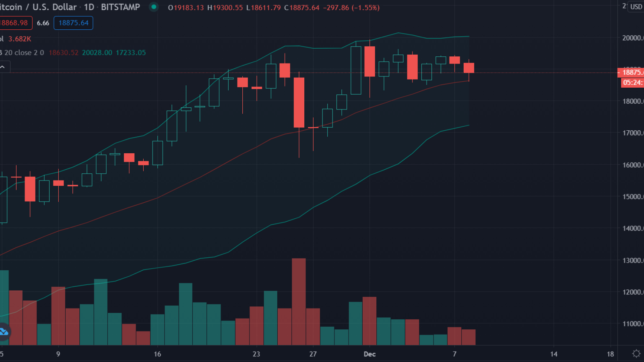Select the tallest red volume bar
Image resolution: width=644 pixels, height=362 pixels.
tap(299, 302)
